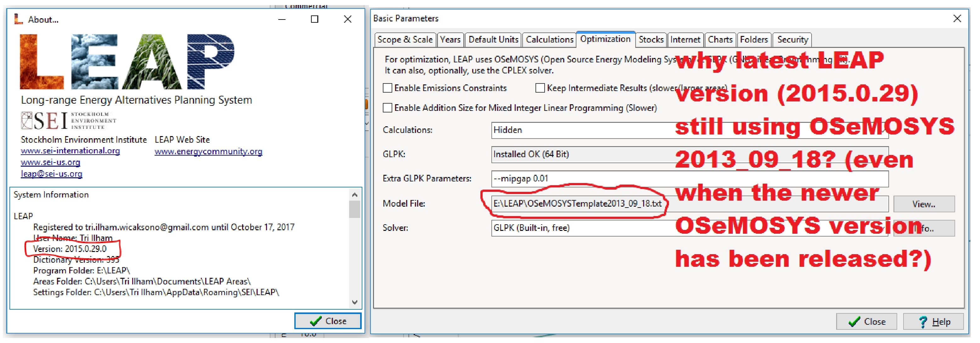Click System Information scroll down arrow
This screenshot has height=343, width=980.
354,302
